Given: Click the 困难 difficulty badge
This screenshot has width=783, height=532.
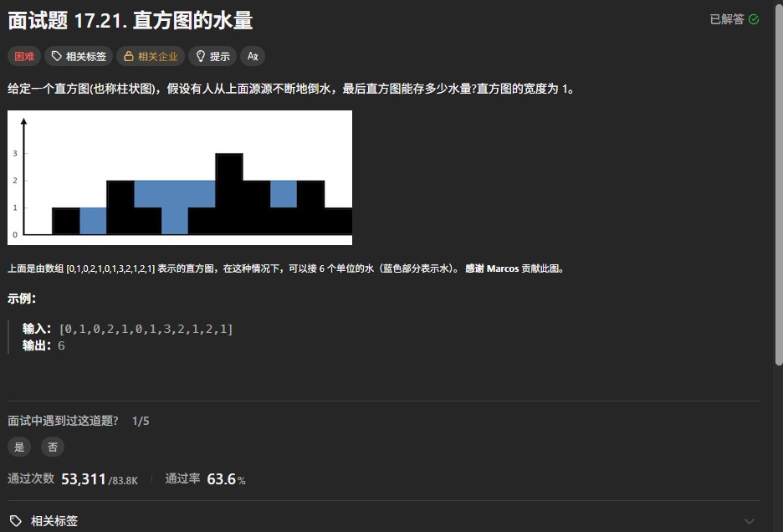Looking at the screenshot, I should pyautogui.click(x=24, y=56).
